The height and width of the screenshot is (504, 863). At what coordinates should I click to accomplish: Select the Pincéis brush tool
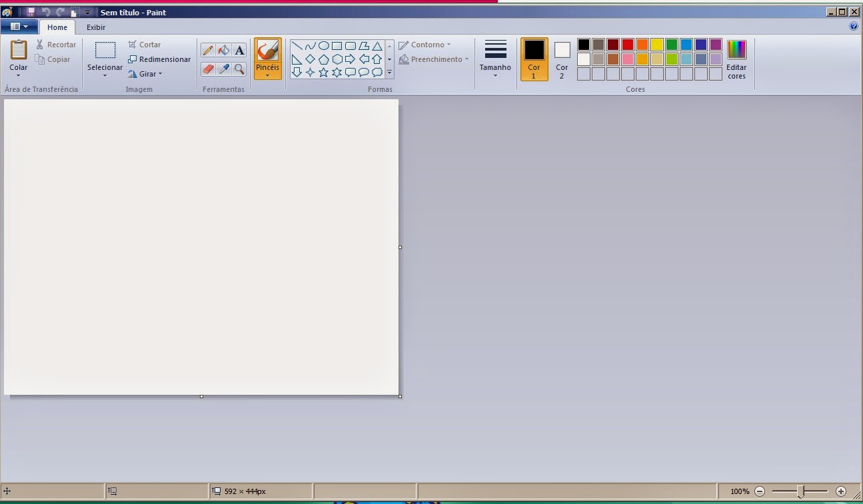(x=268, y=57)
